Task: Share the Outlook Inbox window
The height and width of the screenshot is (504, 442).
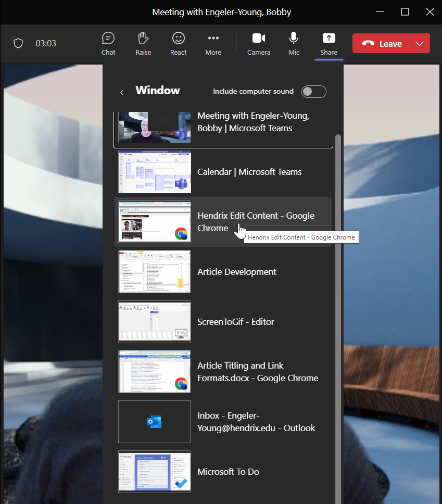Action: click(x=223, y=422)
